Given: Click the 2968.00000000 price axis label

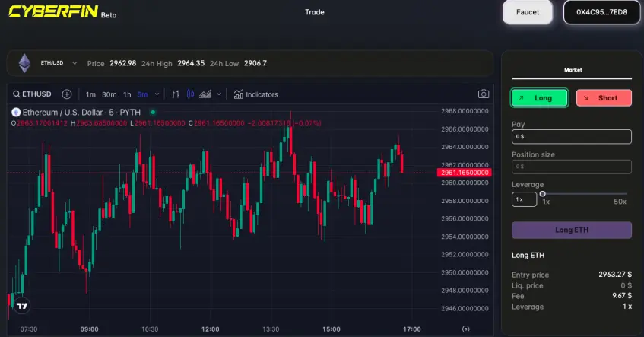Looking at the screenshot, I should point(465,111).
